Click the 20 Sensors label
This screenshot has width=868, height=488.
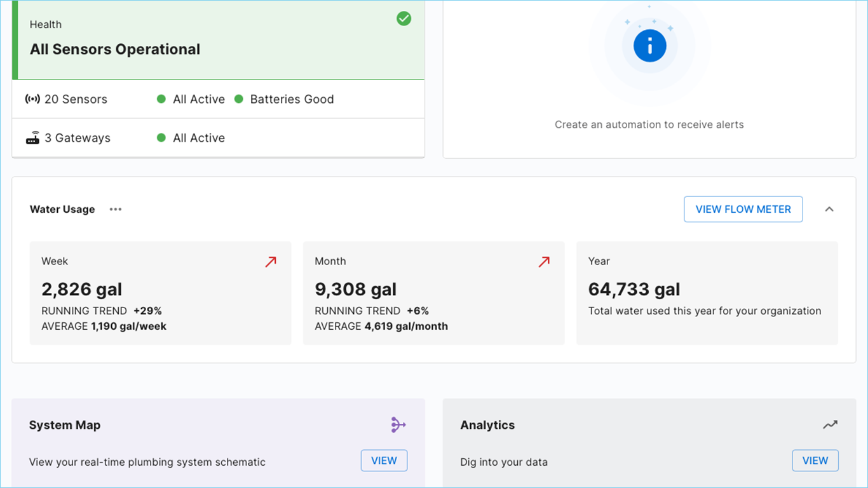tap(76, 99)
